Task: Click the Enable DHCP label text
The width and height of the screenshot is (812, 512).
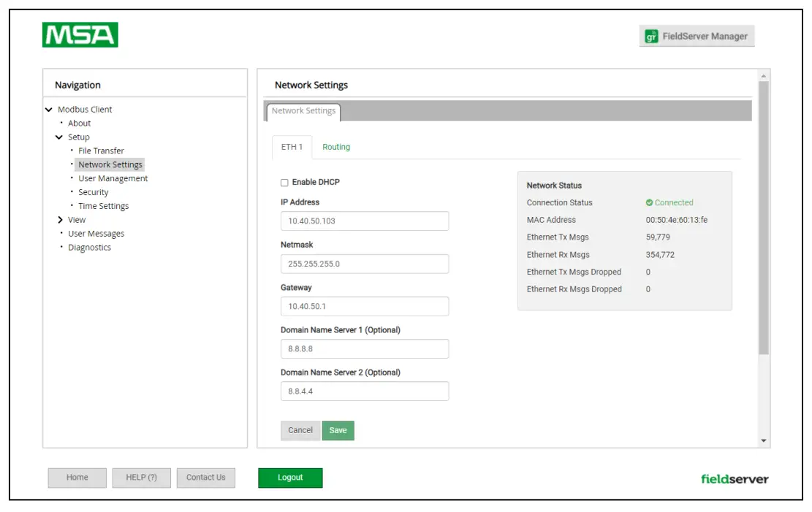Action: pos(316,182)
